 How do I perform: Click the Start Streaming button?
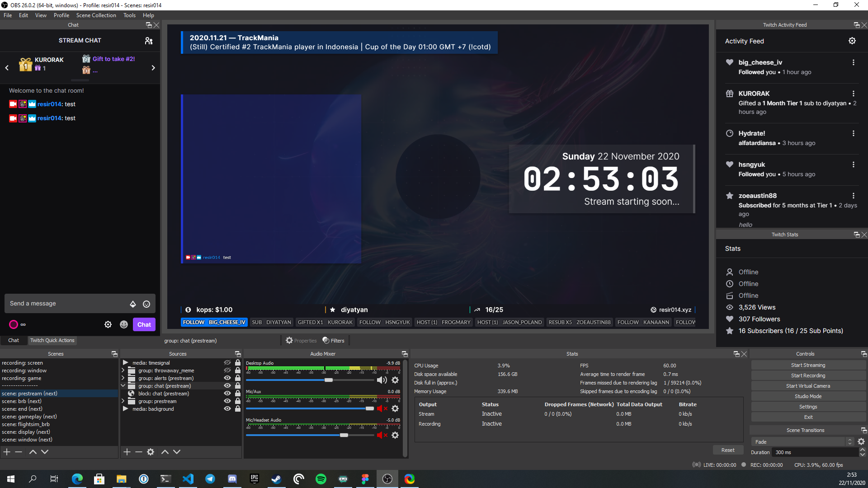808,365
